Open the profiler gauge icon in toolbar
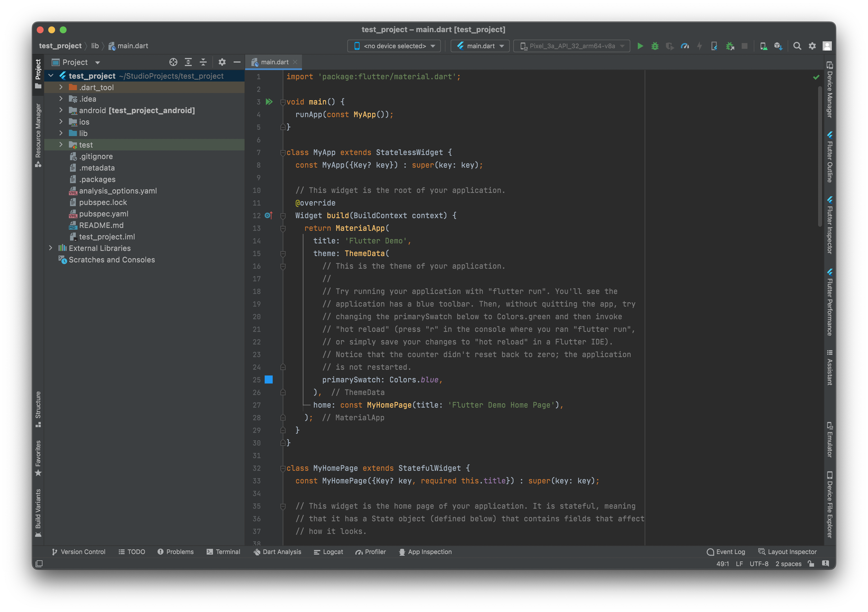 685,46
